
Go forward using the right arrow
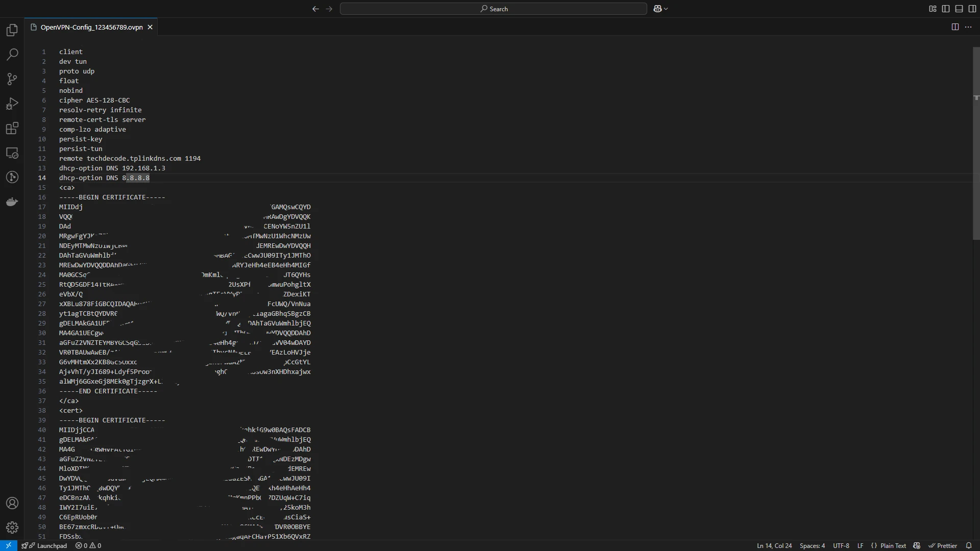click(329, 9)
